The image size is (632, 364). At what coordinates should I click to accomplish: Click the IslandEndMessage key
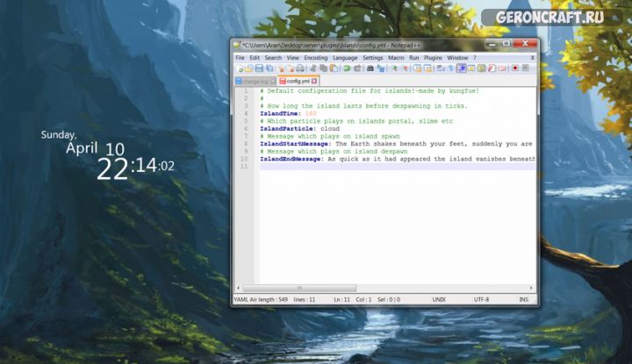pyautogui.click(x=291, y=159)
